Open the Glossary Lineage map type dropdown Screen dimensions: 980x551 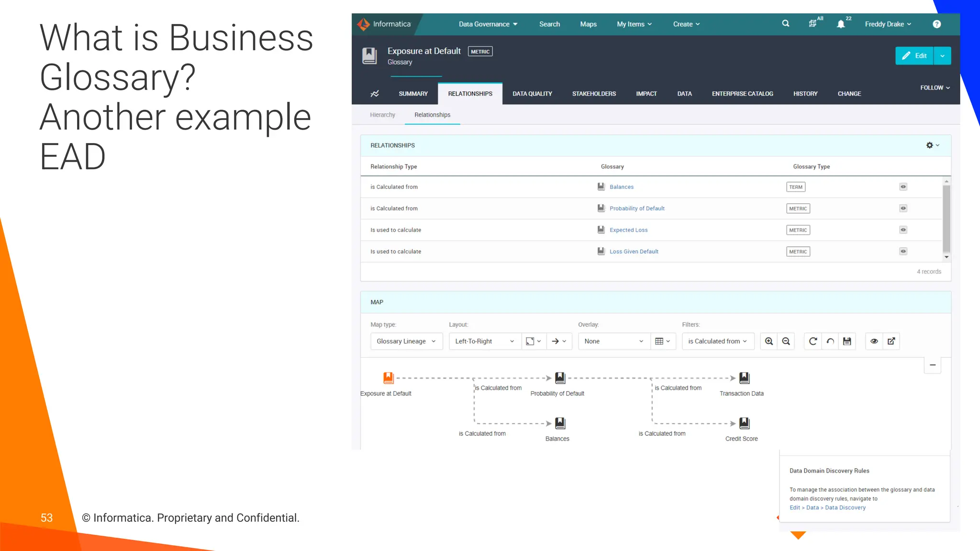tap(406, 341)
